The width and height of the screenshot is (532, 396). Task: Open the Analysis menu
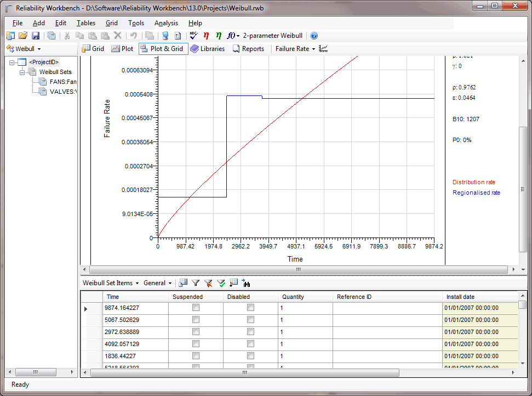[166, 23]
